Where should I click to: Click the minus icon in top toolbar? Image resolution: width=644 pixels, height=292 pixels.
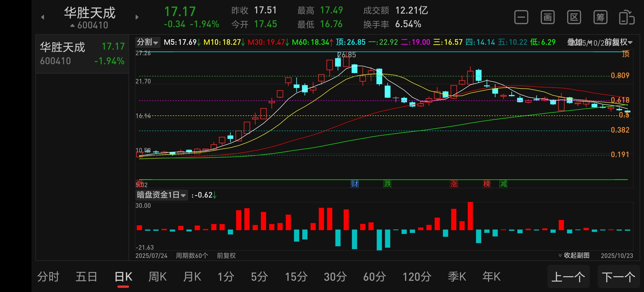tap(521, 17)
